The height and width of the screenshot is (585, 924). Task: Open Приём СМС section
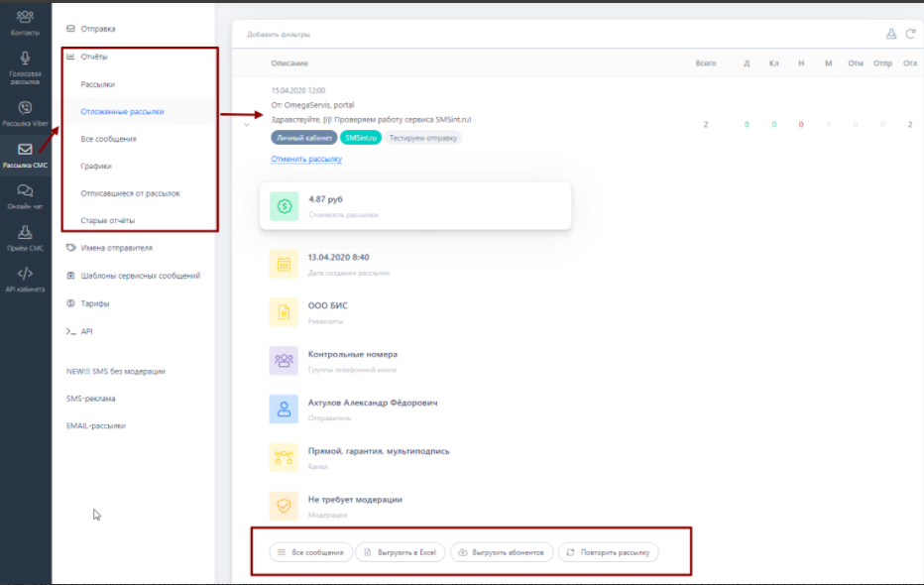click(25, 238)
